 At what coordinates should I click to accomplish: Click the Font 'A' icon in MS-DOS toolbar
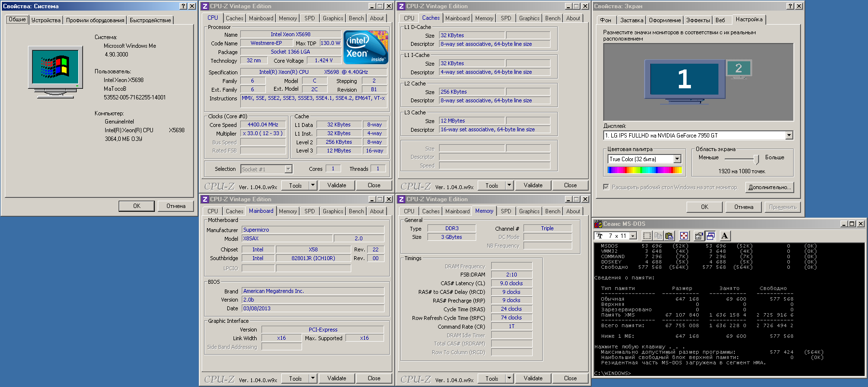[x=725, y=236]
